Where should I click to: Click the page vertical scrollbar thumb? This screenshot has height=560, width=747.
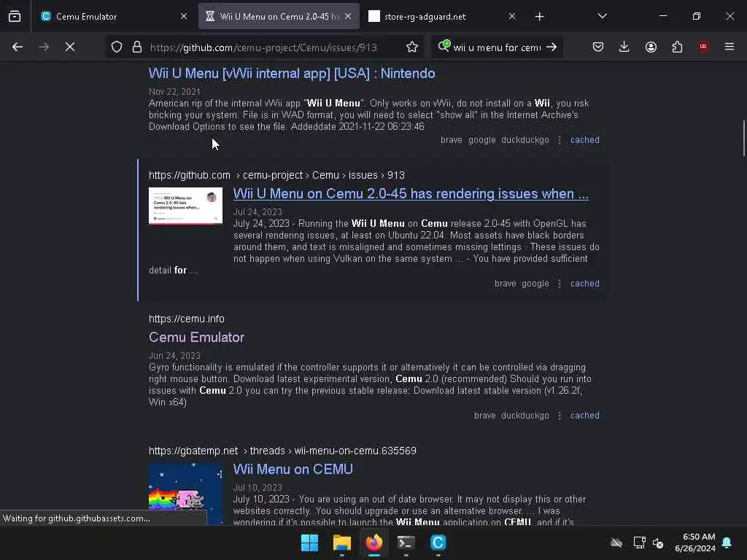[x=743, y=138]
